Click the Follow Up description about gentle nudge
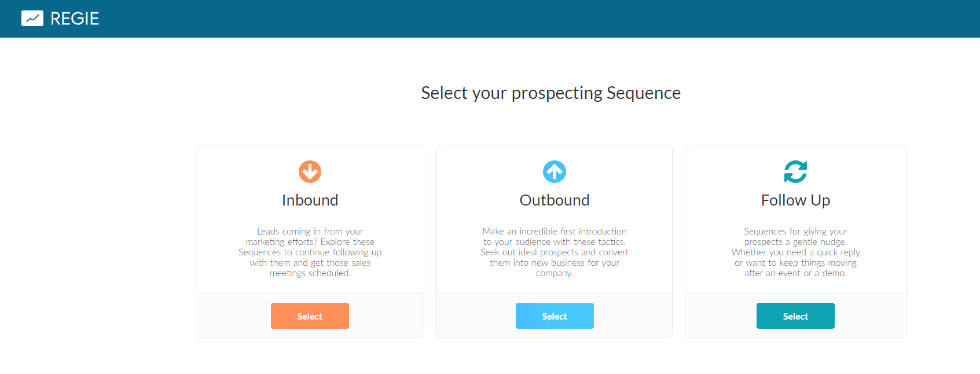This screenshot has height=374, width=980. click(795, 252)
